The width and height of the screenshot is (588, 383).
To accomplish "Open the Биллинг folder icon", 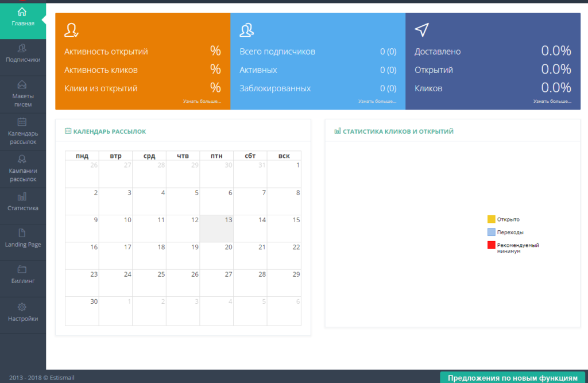I will pyautogui.click(x=22, y=269).
